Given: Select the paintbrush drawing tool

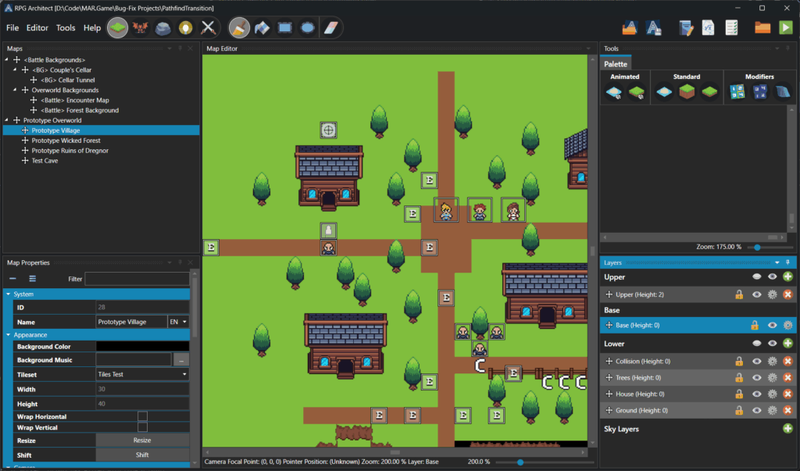Looking at the screenshot, I should (240, 27).
